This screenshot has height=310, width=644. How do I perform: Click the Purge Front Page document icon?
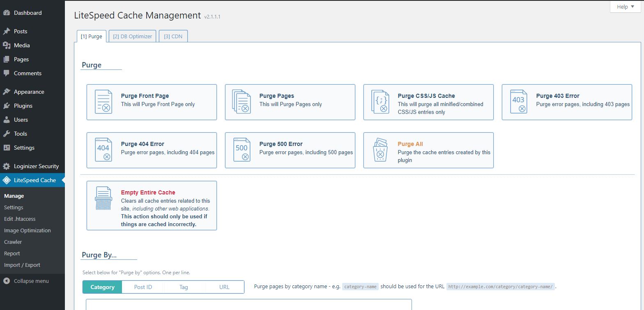pos(103,102)
